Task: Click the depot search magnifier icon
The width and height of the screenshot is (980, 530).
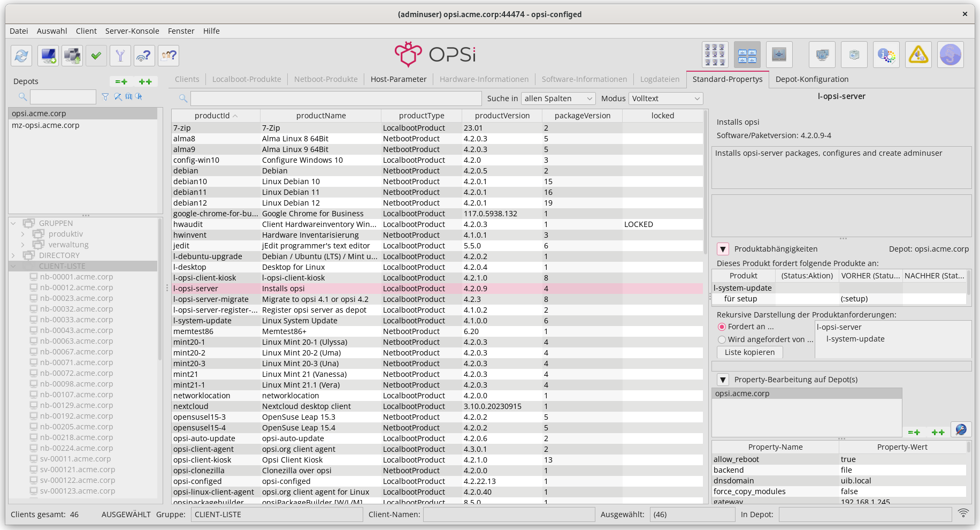Action: (22, 96)
